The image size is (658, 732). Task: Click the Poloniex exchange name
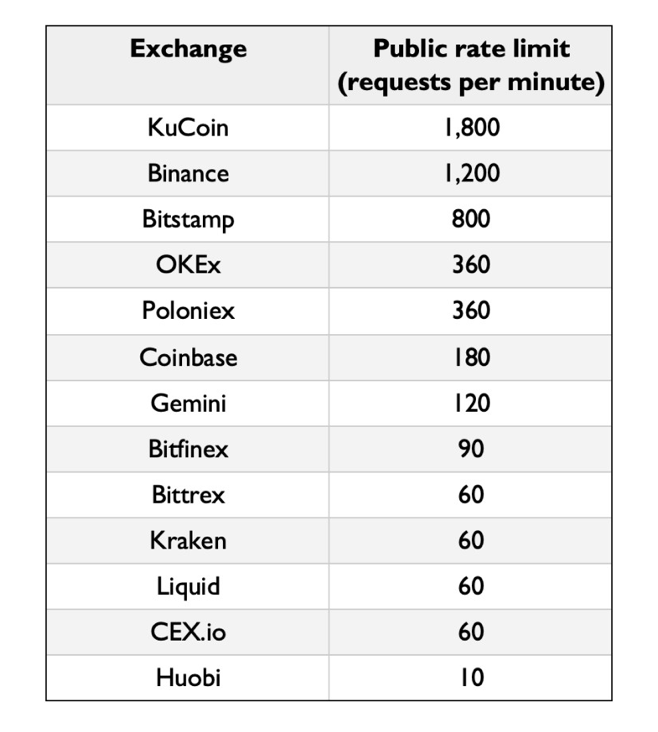(x=188, y=310)
